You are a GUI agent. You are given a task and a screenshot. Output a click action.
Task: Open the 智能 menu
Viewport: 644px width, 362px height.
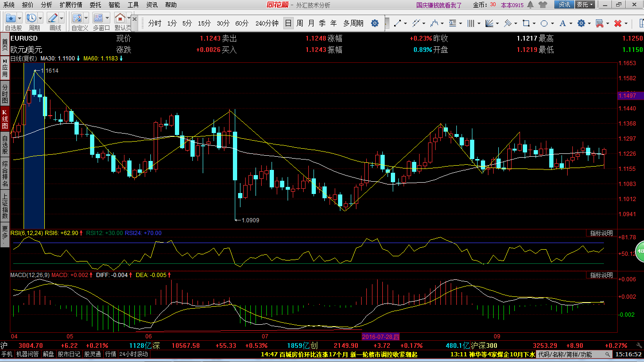click(x=114, y=5)
